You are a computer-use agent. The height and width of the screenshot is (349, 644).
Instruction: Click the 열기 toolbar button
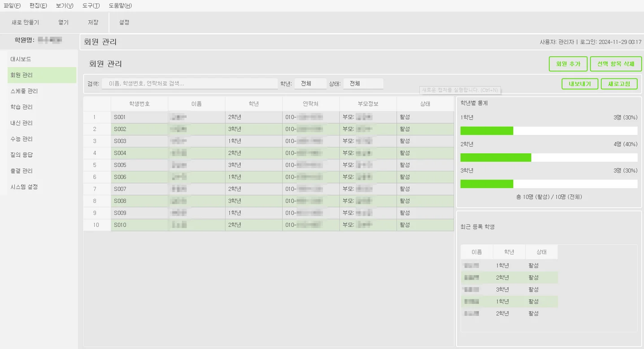tap(64, 22)
